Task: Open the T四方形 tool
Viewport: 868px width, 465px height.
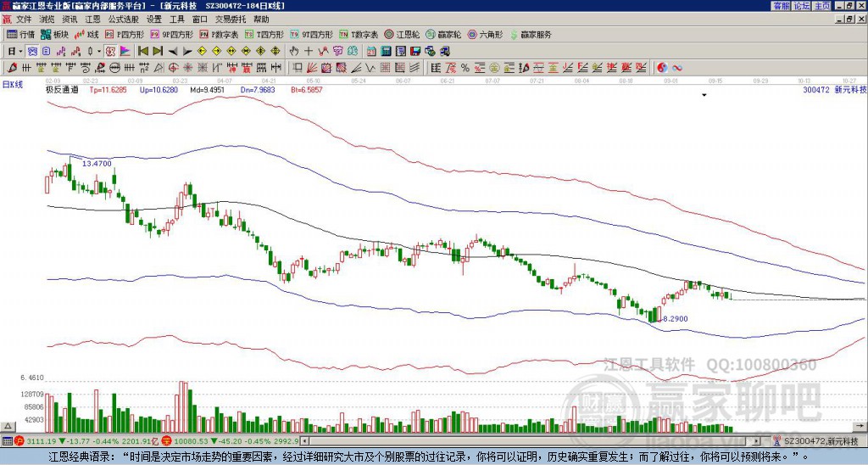Action: pos(264,34)
